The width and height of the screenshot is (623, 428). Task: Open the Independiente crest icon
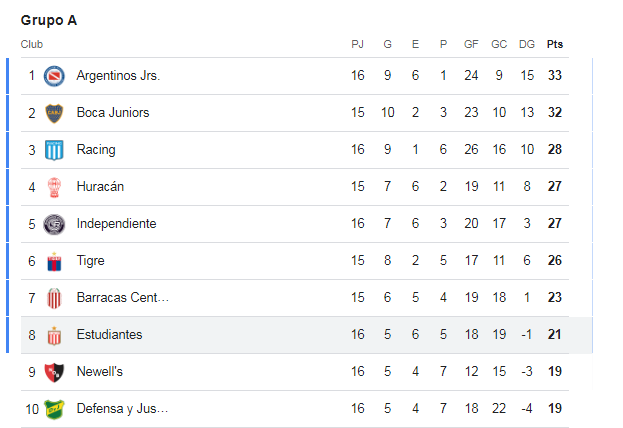coord(54,224)
